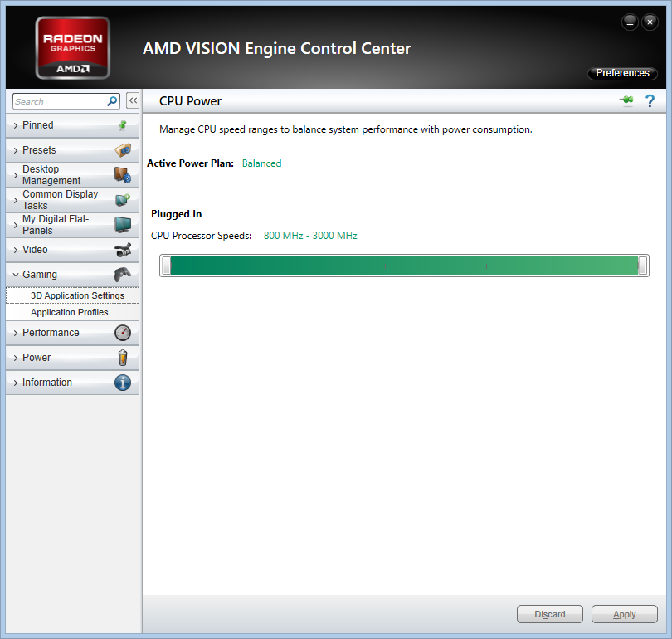Click the My Digital Flat-Panels monitor icon

(x=123, y=225)
